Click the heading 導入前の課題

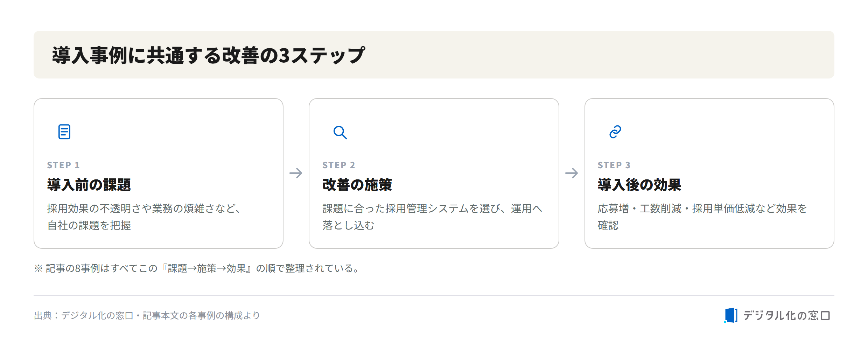click(x=89, y=185)
